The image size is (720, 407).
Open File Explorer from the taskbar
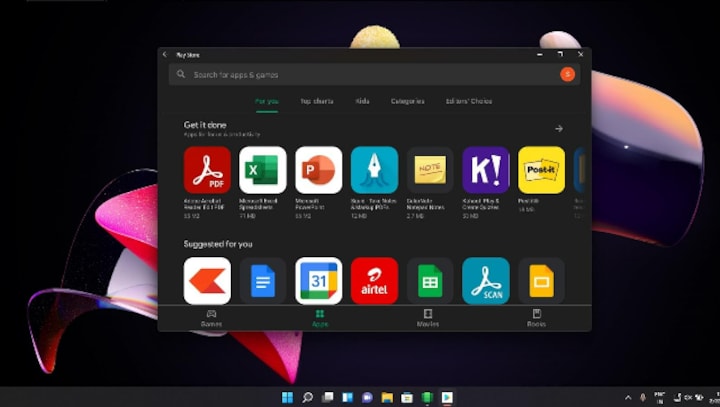click(387, 397)
